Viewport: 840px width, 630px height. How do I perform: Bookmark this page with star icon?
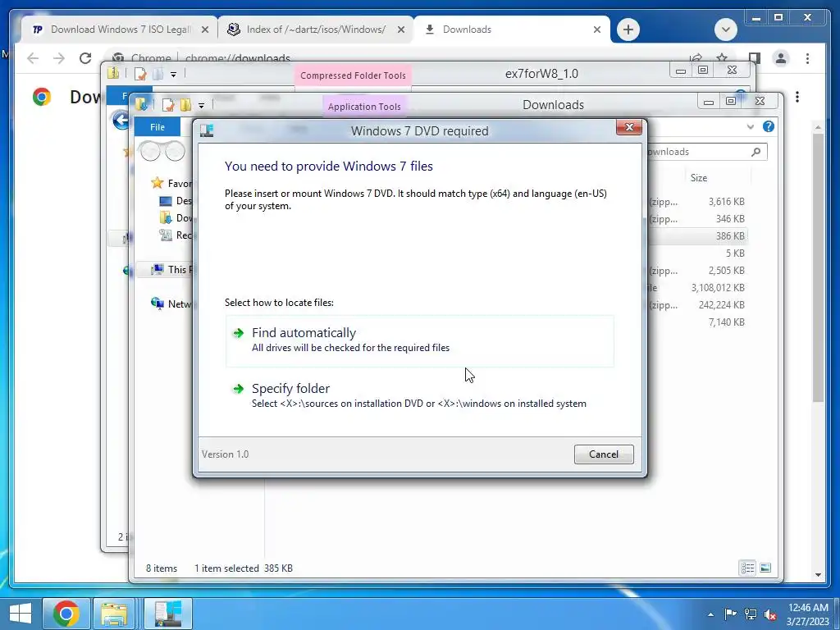(722, 58)
